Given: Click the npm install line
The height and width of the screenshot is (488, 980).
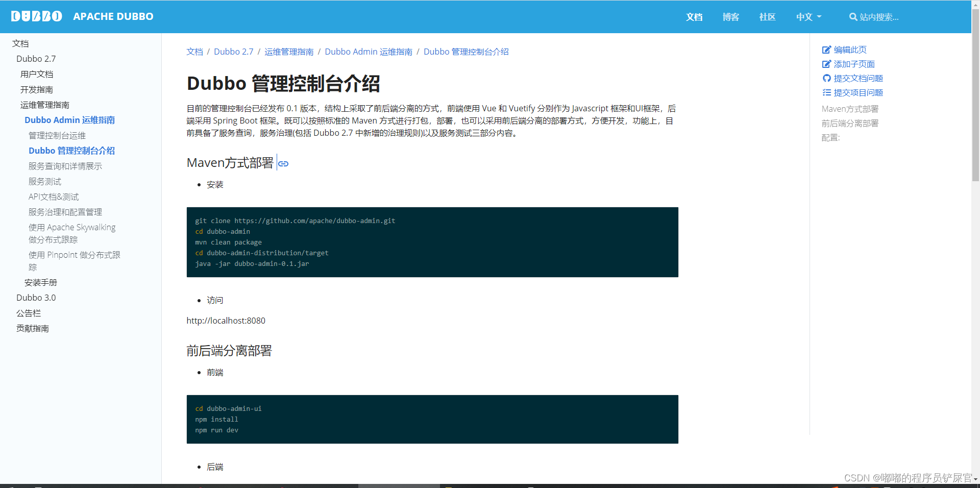Looking at the screenshot, I should coord(216,419).
